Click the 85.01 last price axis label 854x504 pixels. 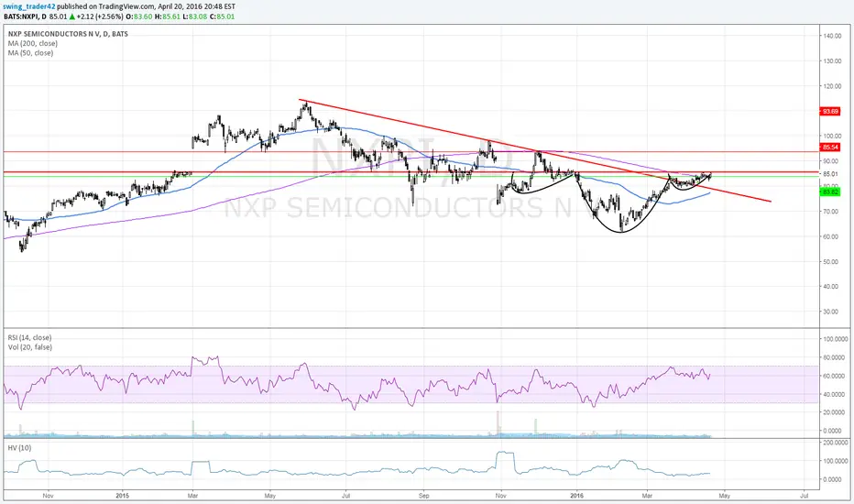click(x=832, y=174)
